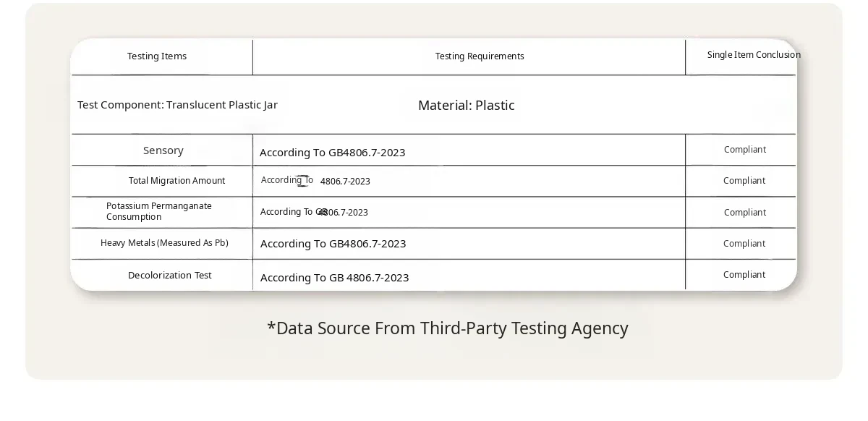Select the Testing Requirements column header
The width and height of the screenshot is (868, 421).
[480, 56]
